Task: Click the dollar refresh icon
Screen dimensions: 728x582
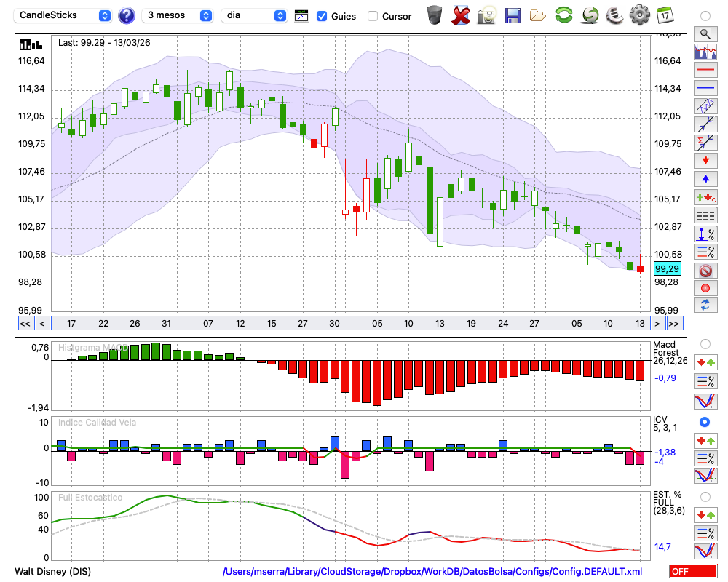Action: [x=590, y=15]
